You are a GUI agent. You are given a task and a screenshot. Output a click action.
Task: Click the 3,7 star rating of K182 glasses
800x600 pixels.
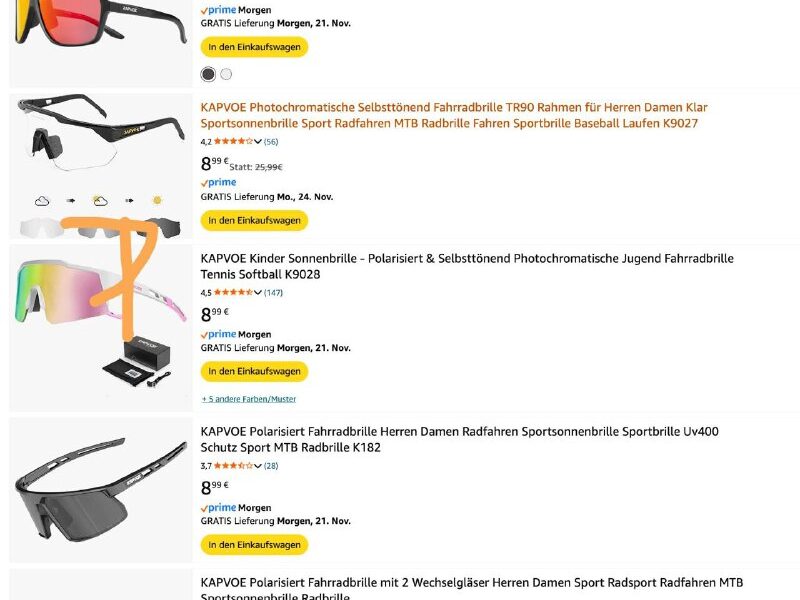click(x=232, y=466)
